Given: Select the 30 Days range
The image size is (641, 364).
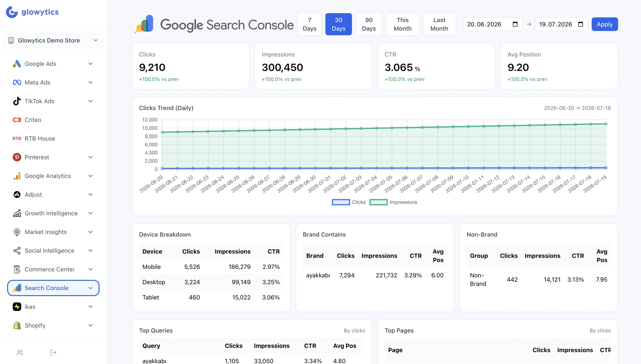Looking at the screenshot, I should click(339, 24).
